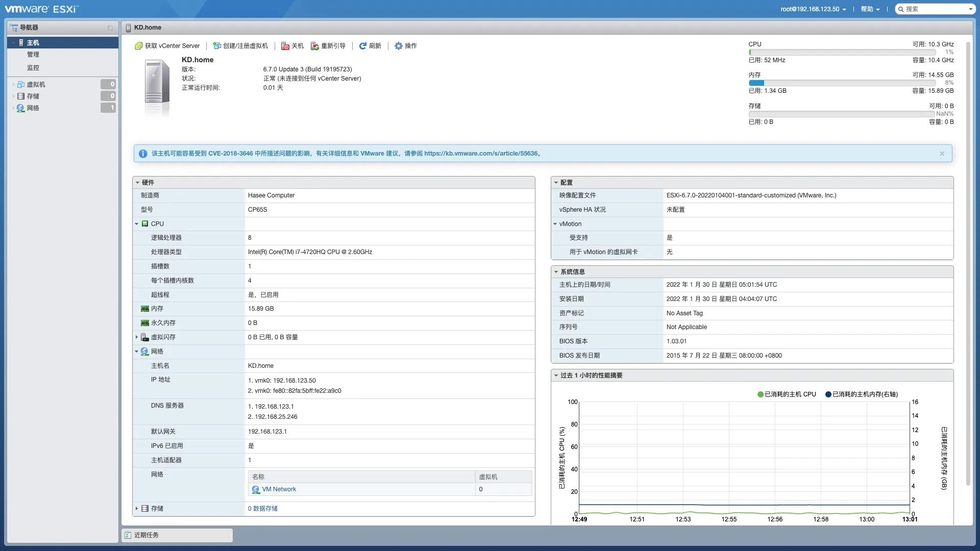Click the create/register VM icon
Image resolution: width=980 pixels, height=551 pixels.
click(217, 46)
